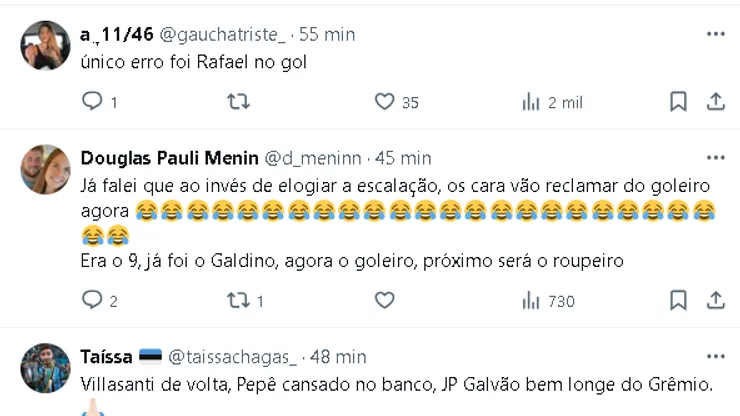The image size is (740, 416).
Task: Open more options on Douglas's tweet
Action: [716, 158]
